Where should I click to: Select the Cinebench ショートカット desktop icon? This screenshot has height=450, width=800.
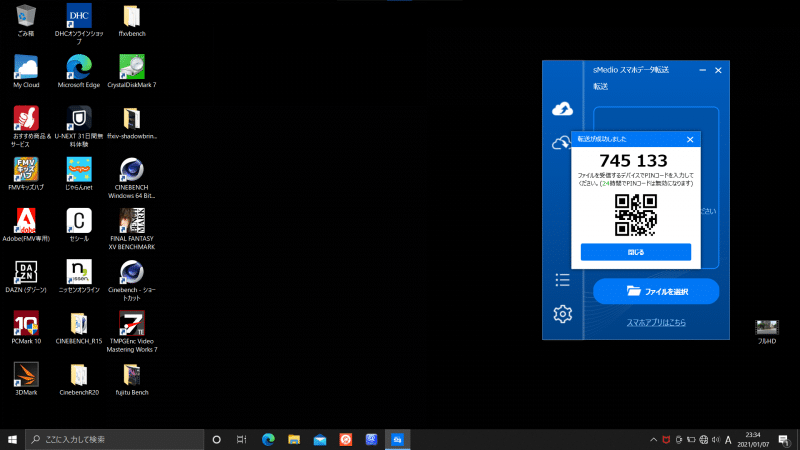pos(132,281)
